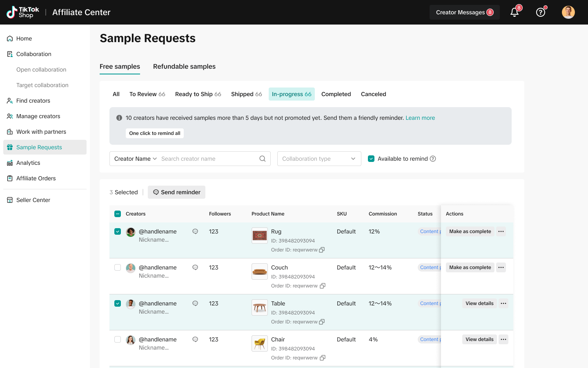Open the Collaboration type dropdown
The image size is (588, 368).
click(x=319, y=159)
